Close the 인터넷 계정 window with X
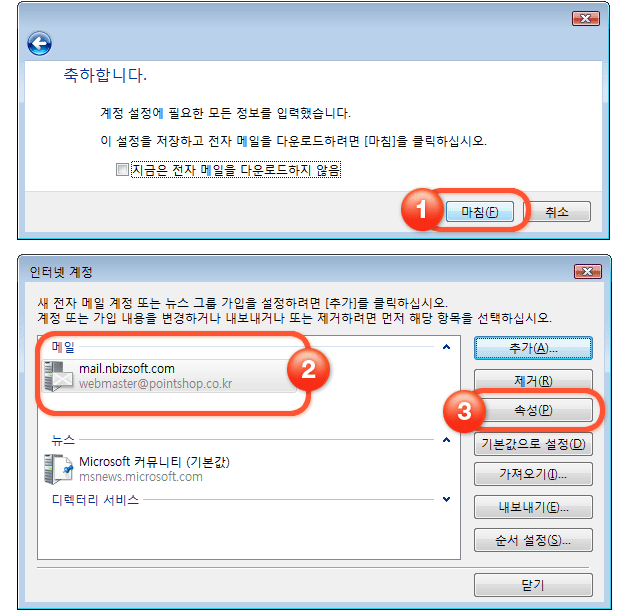This screenshot has height=610, width=626. [x=587, y=271]
